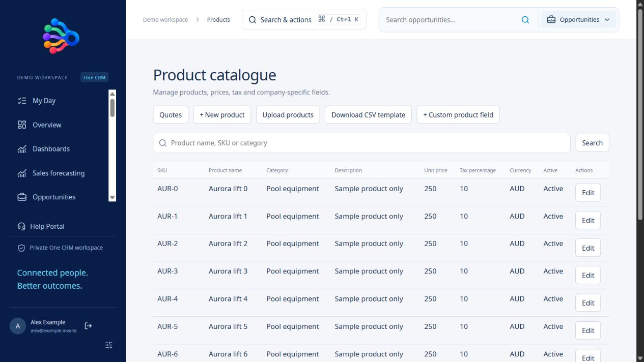Click the My Day checklist icon
This screenshot has height=362, width=644.
(x=22, y=101)
